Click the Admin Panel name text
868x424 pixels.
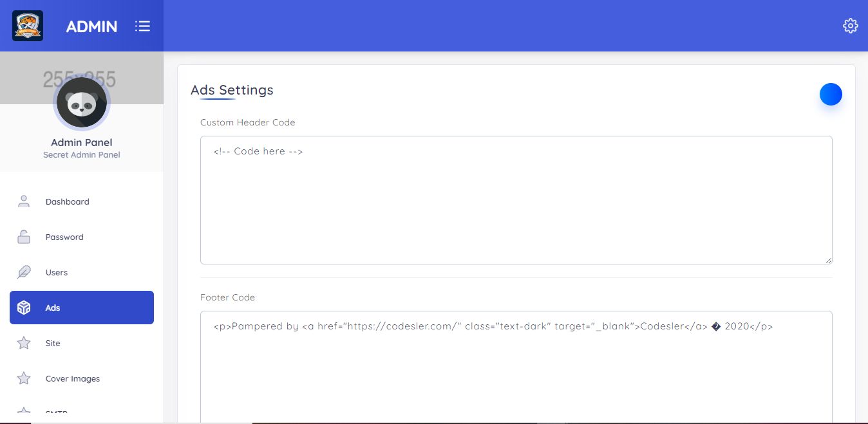coord(82,142)
